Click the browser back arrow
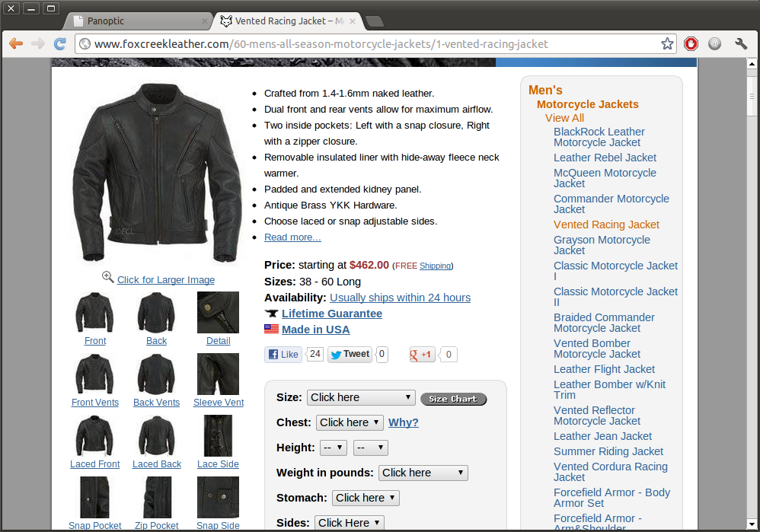Screen dimensions: 760x532 [16, 43]
